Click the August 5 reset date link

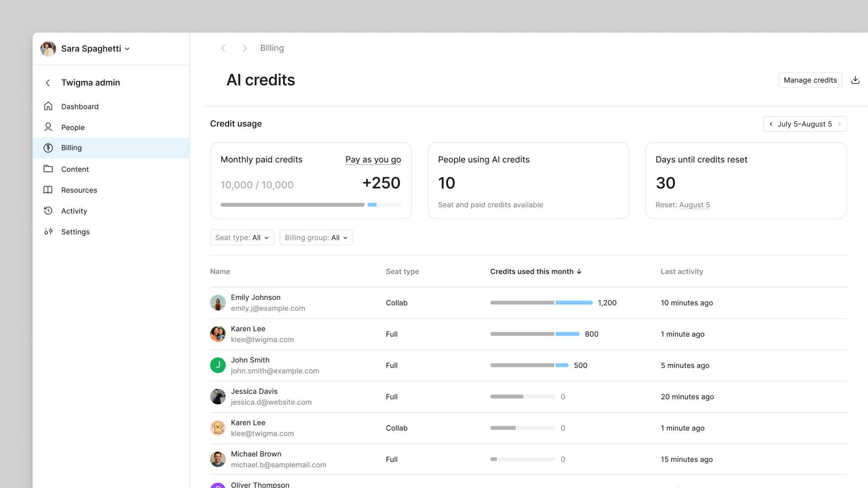695,205
